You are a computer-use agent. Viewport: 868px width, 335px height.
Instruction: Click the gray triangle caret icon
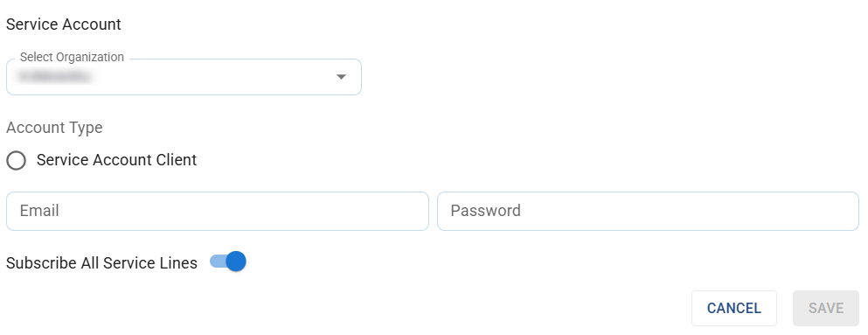pyautogui.click(x=341, y=77)
